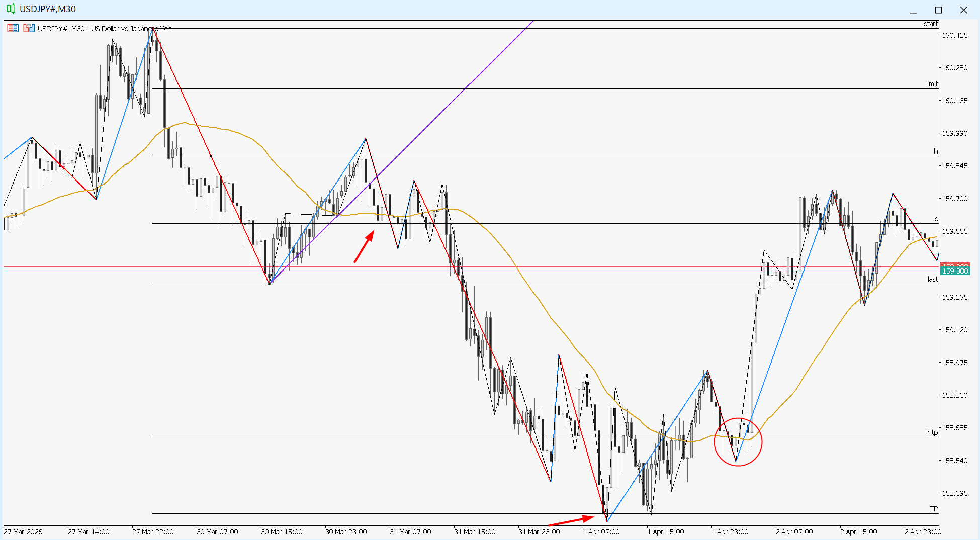Image resolution: width=980 pixels, height=540 pixels.
Task: Select the red arrow pointing at TP low
Action: [571, 521]
